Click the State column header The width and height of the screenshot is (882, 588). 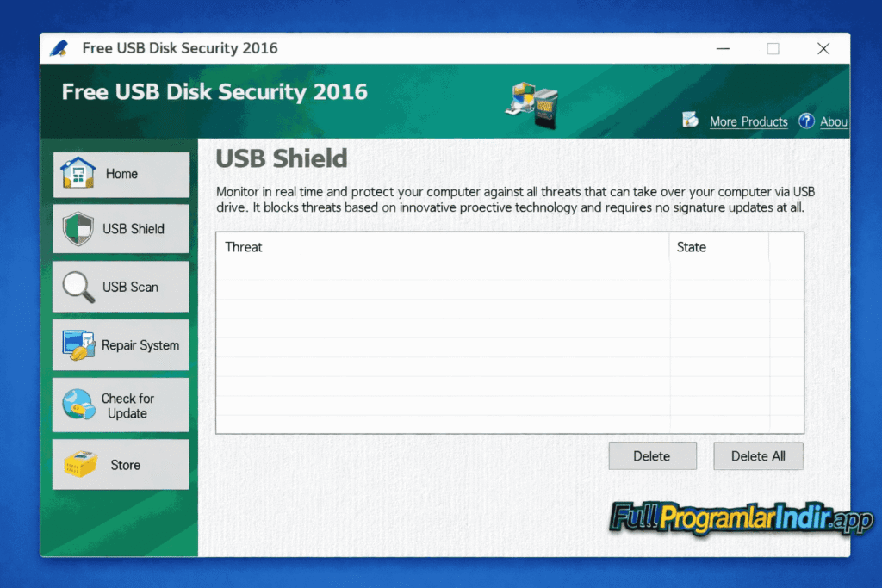pyautogui.click(x=692, y=247)
